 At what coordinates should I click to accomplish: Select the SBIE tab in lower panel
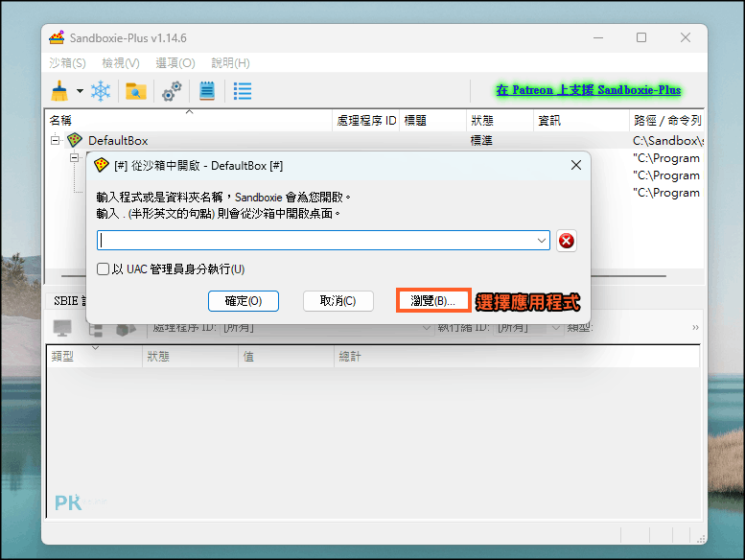[x=66, y=301]
